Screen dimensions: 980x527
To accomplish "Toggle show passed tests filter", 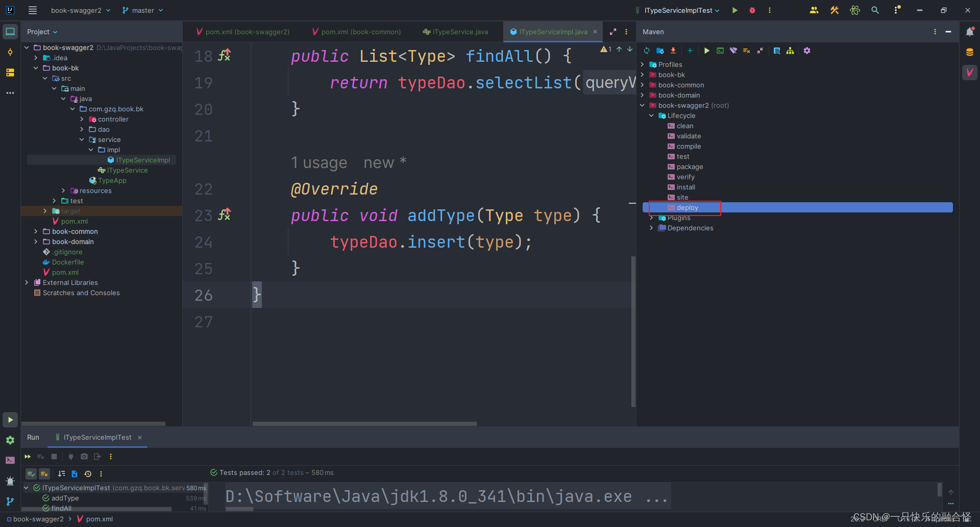I will [31, 474].
